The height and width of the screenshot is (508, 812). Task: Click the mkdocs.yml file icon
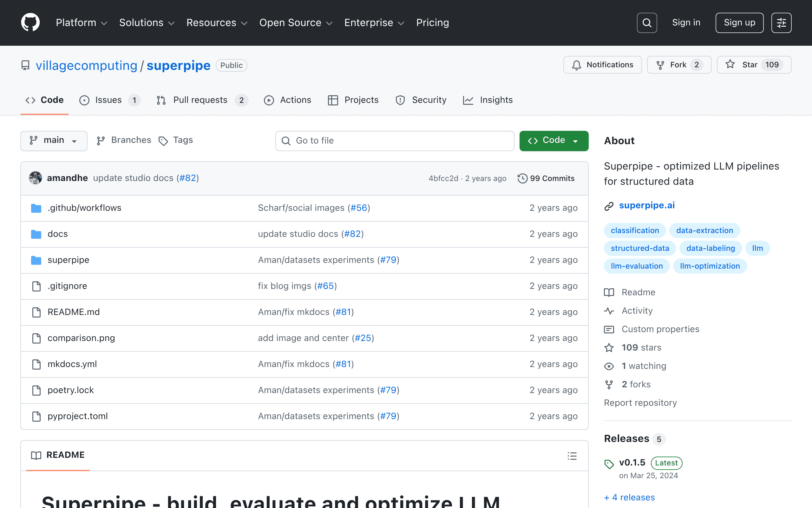pos(36,364)
